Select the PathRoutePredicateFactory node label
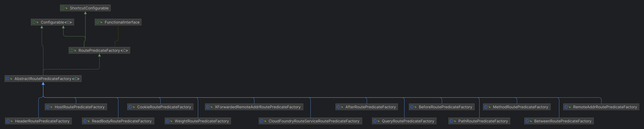 483,121
